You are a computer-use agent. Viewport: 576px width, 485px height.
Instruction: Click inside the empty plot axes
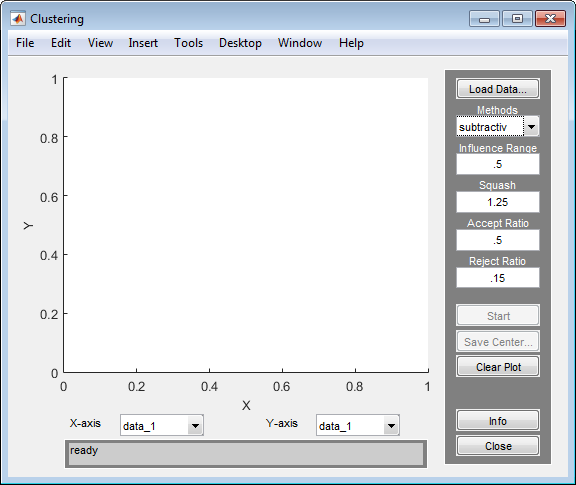click(x=246, y=225)
